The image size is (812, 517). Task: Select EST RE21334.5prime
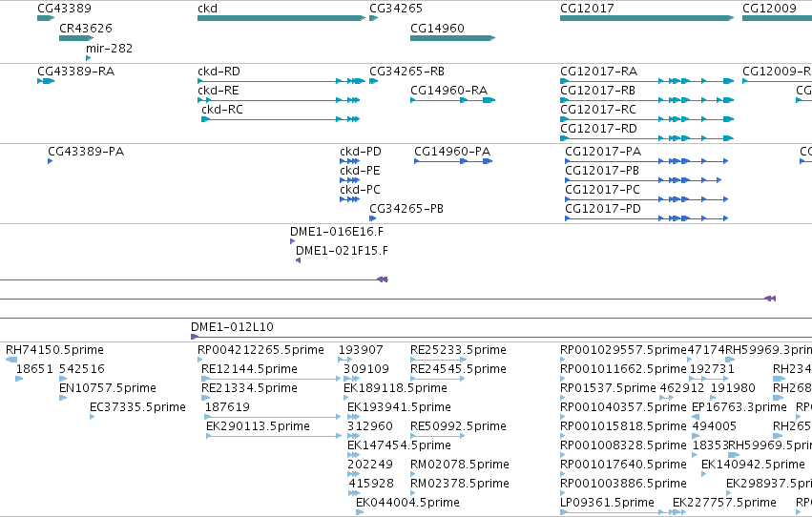(205, 398)
